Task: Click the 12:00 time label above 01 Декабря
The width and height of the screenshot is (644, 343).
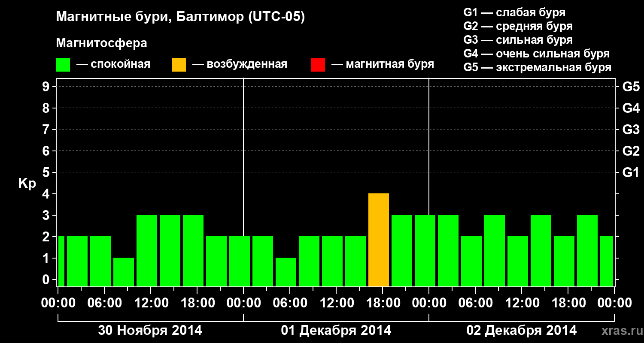Action: pyautogui.click(x=336, y=303)
